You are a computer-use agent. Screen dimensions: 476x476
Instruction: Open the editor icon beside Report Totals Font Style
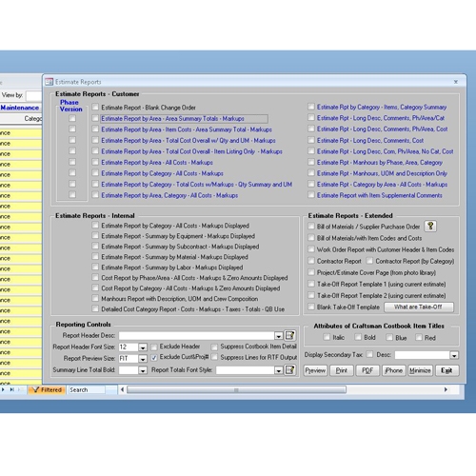(x=290, y=370)
